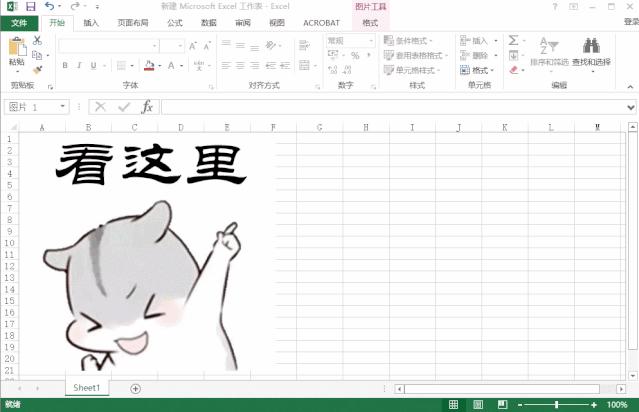Click the wrap text icon
The image size is (639, 412).
tap(304, 45)
